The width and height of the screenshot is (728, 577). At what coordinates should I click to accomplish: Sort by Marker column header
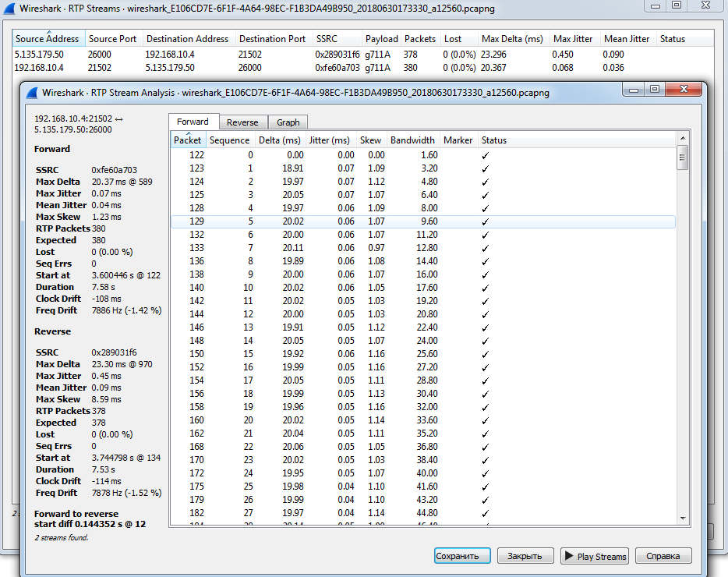click(458, 140)
